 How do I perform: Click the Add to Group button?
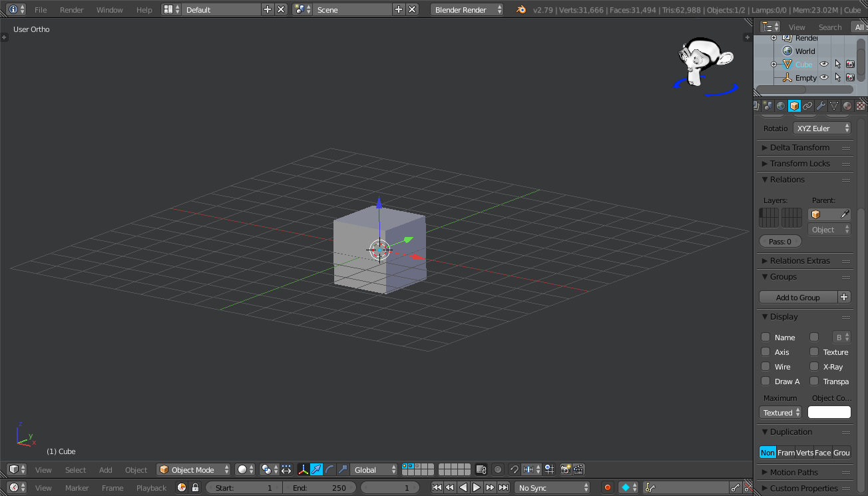[x=798, y=298]
